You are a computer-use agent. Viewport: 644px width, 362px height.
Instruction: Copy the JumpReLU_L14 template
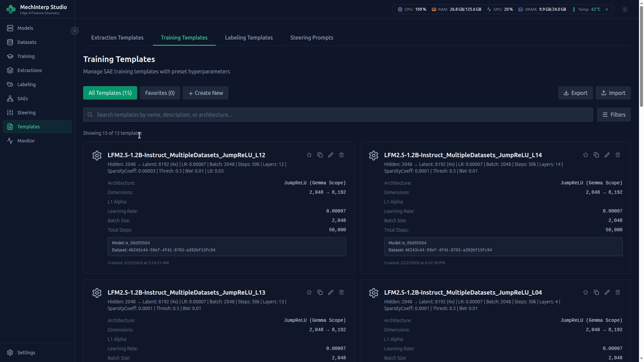pyautogui.click(x=596, y=155)
